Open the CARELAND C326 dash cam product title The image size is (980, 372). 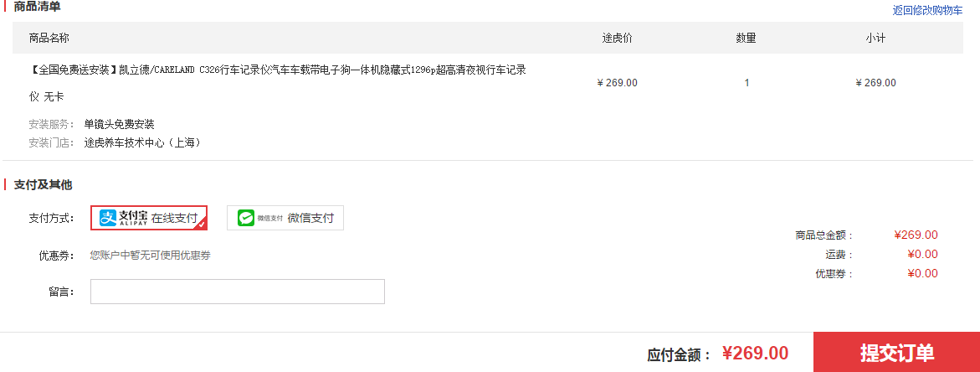coord(278,83)
